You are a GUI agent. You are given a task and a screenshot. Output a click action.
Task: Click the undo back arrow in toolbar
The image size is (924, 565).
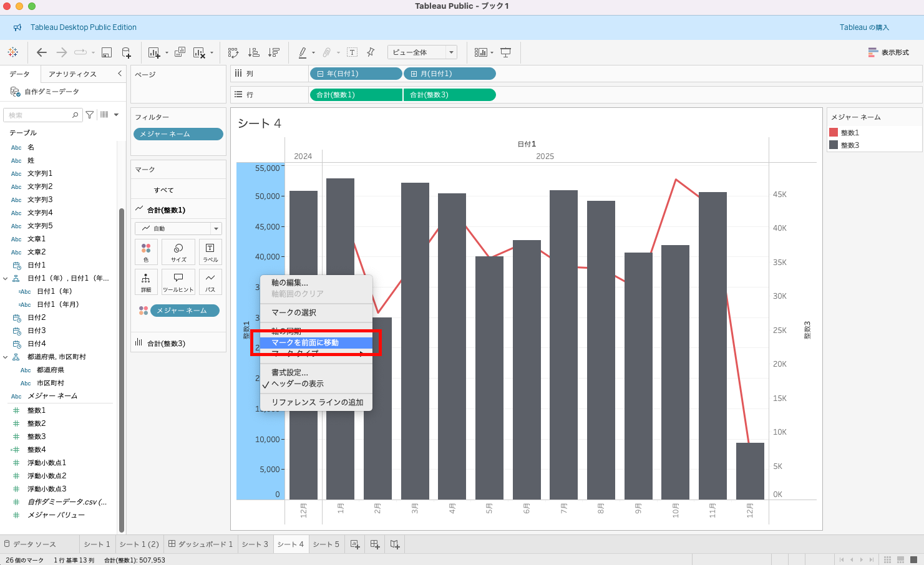click(42, 52)
